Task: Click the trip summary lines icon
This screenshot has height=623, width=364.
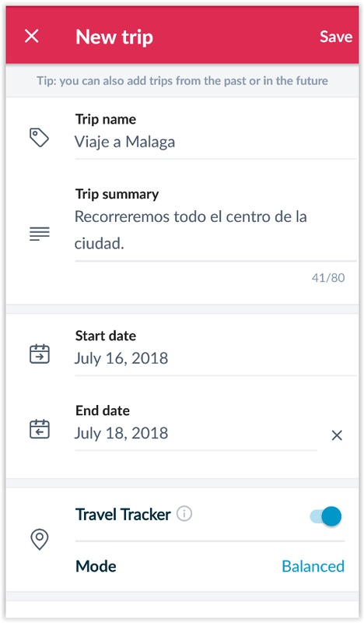Action: tap(40, 234)
